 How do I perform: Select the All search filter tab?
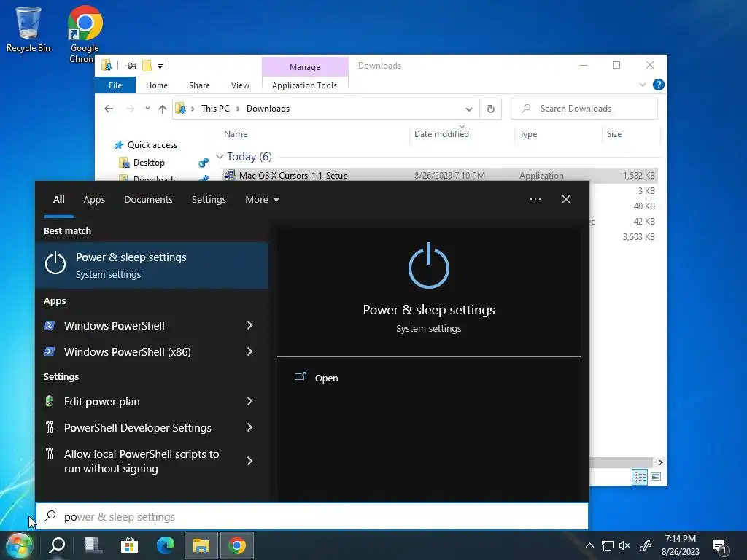(x=58, y=200)
